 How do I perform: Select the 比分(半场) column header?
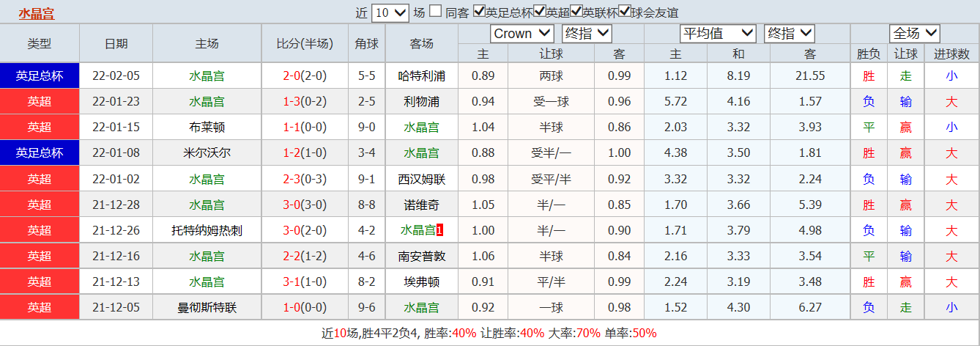coord(305,43)
